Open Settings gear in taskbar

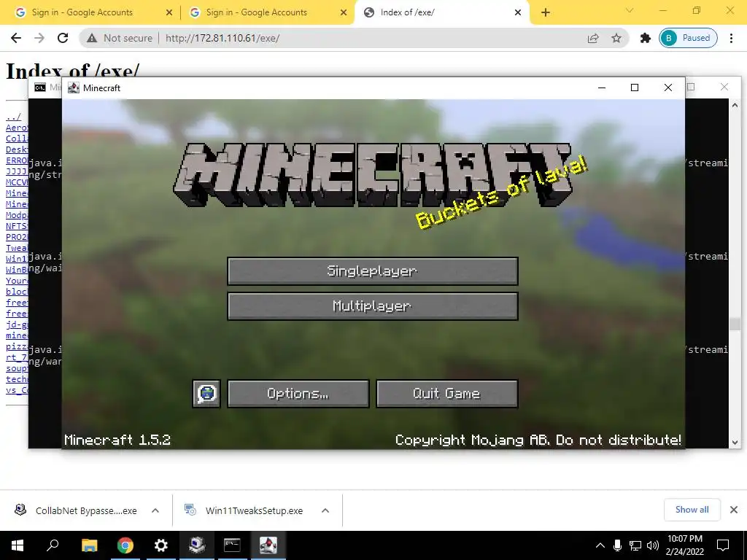(160, 545)
